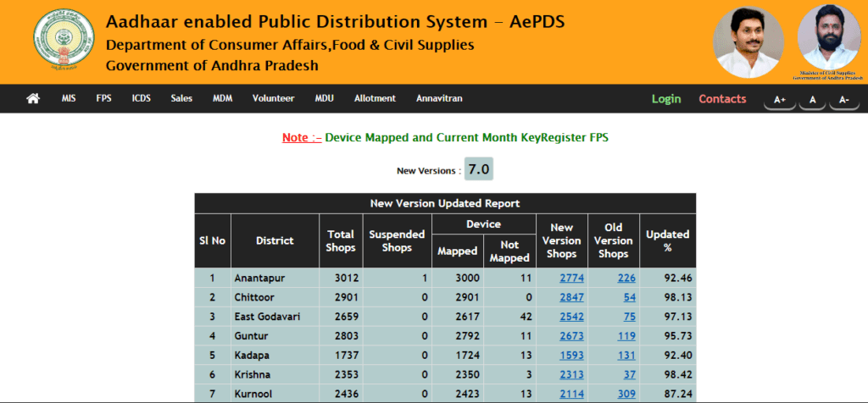The image size is (868, 403).
Task: Click the New Versions 7.0 value box
Action: point(478,169)
